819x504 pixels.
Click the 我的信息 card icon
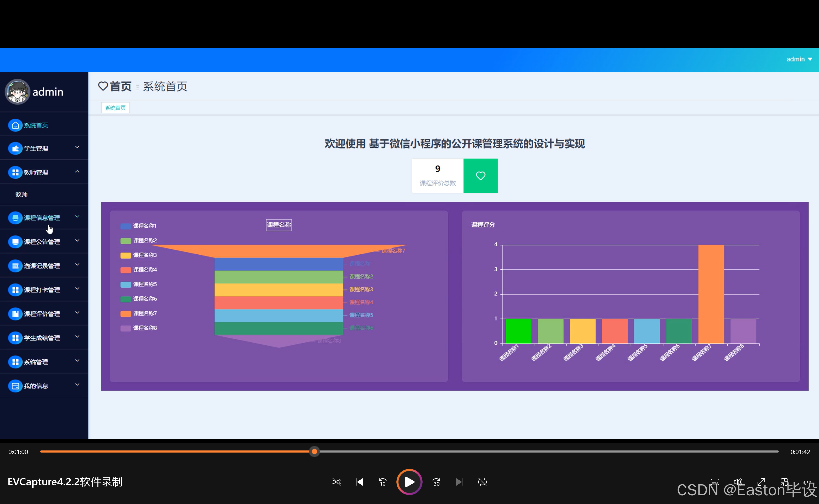[x=15, y=386]
